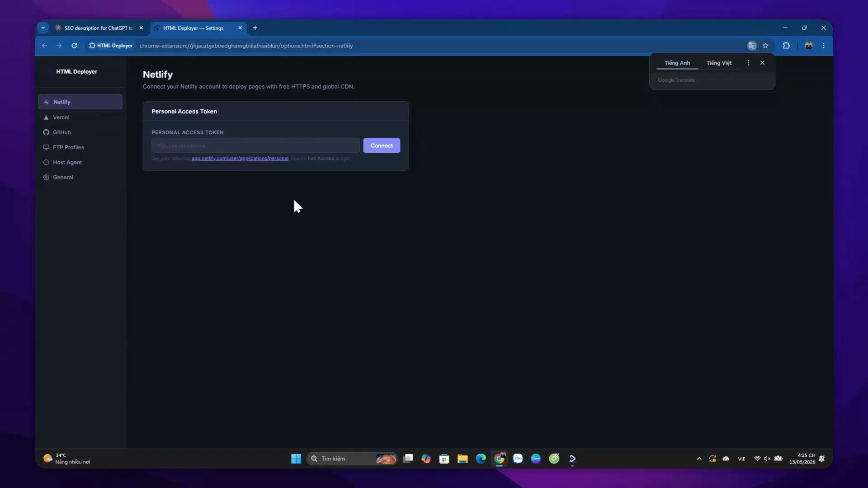Show hidden system tray icons
Image resolution: width=868 pixels, height=488 pixels.
pyautogui.click(x=699, y=459)
